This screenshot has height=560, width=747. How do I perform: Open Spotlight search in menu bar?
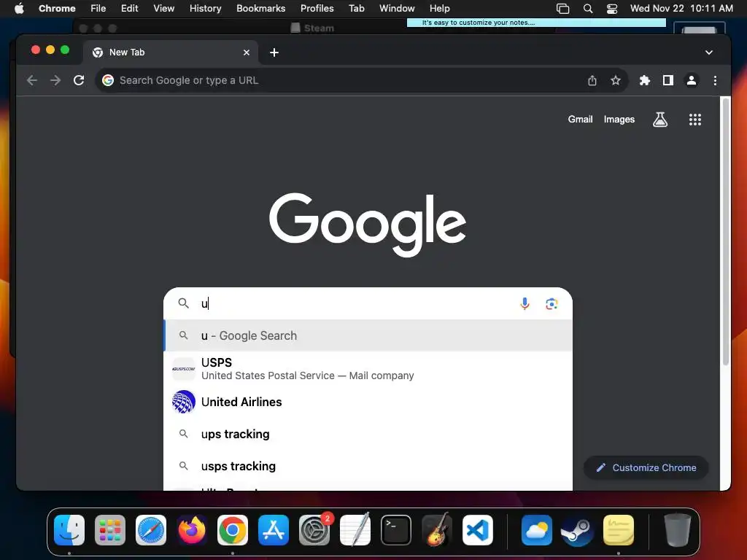point(588,8)
